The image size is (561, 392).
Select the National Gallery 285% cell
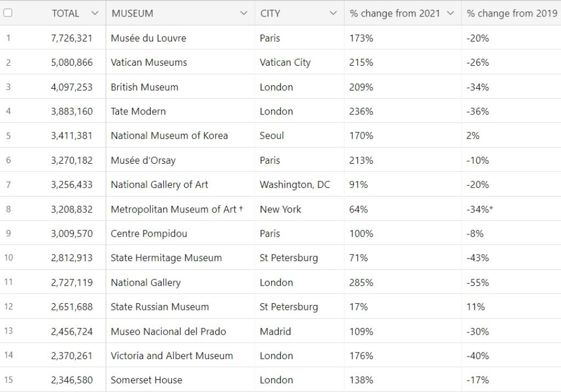[362, 283]
